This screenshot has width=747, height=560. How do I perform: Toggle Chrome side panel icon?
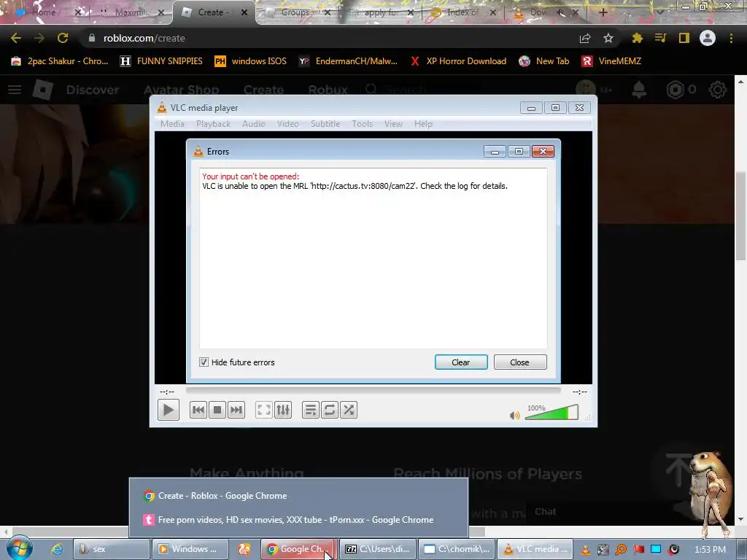(x=684, y=38)
